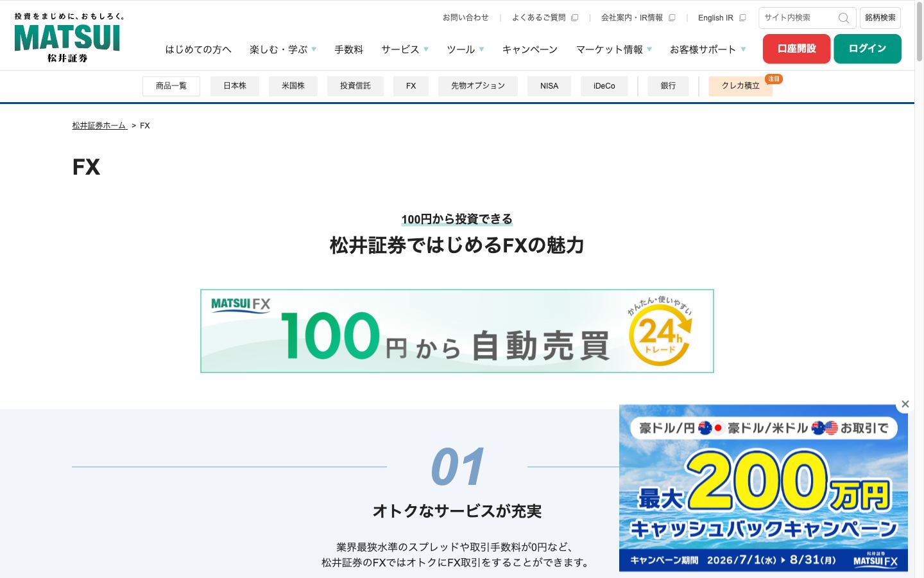The width and height of the screenshot is (924, 578).
Task: Select the NISA product tab
Action: (x=549, y=86)
